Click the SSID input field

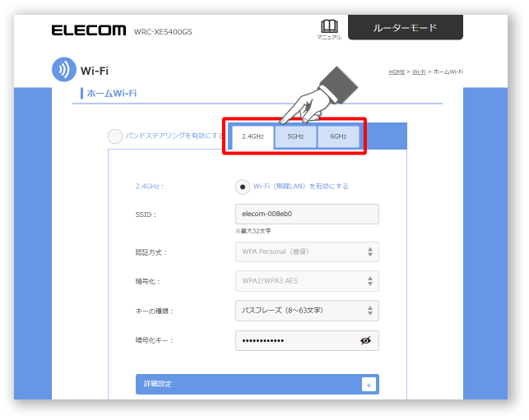click(307, 214)
